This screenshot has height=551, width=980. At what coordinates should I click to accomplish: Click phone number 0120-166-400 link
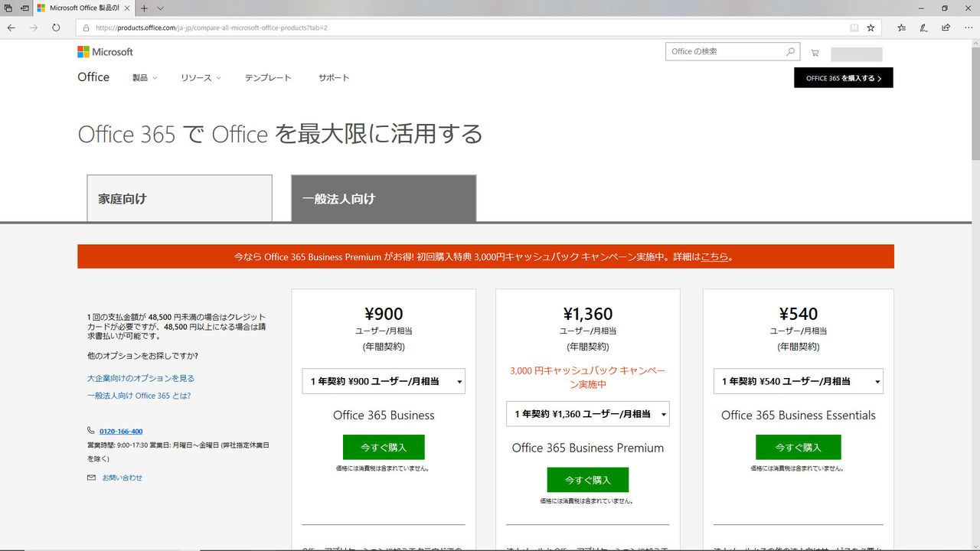click(x=121, y=432)
